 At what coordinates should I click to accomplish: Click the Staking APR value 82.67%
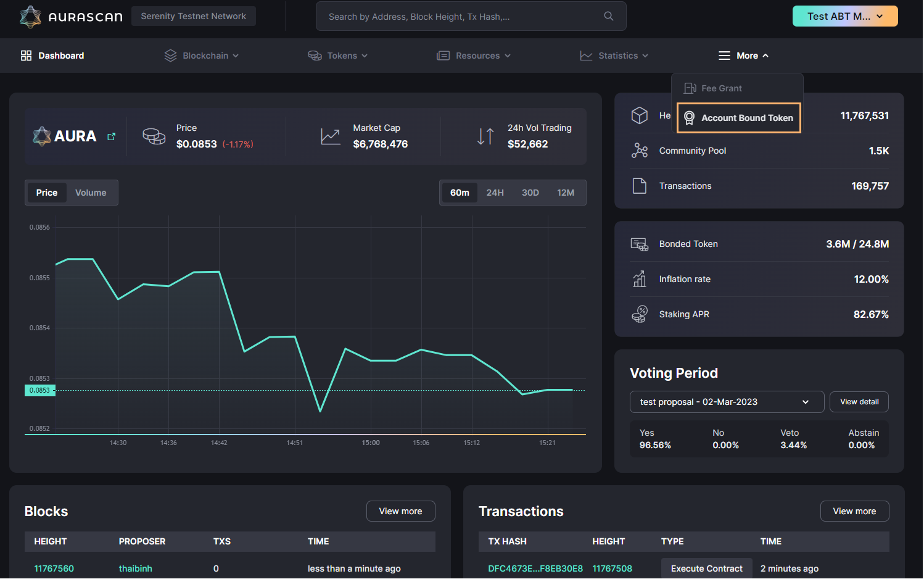pos(871,314)
